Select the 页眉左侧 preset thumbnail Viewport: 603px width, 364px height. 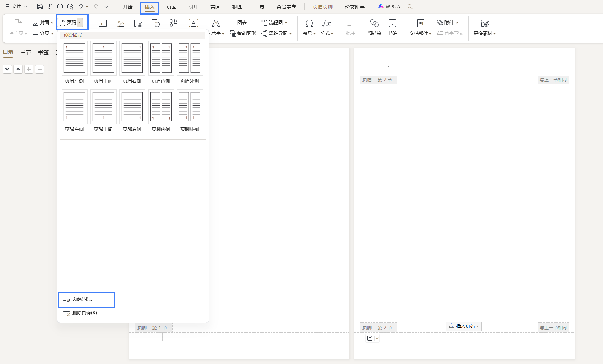[74, 58]
